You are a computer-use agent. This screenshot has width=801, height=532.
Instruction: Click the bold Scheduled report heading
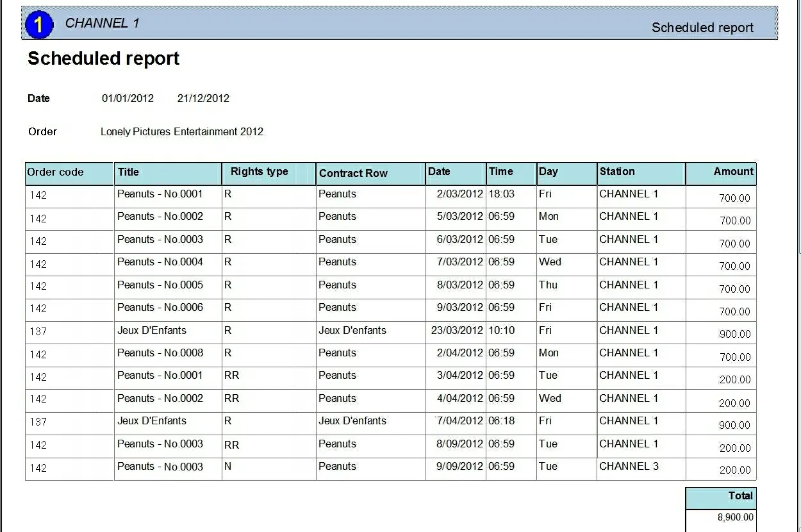click(103, 59)
